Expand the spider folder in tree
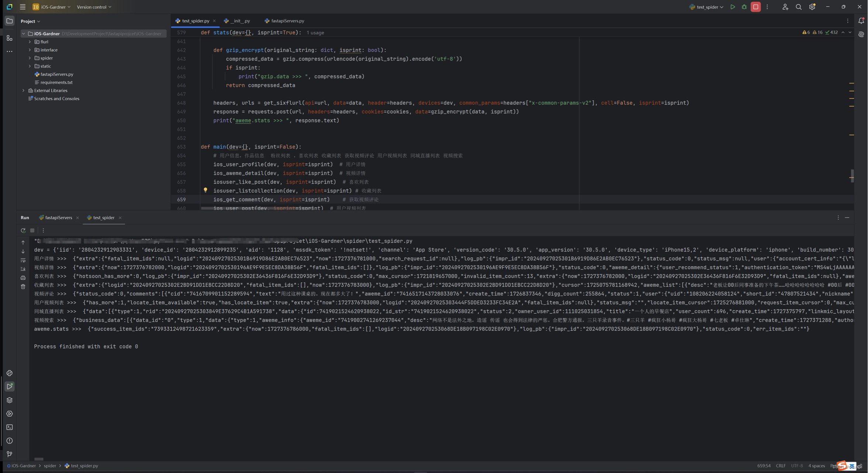This screenshot has height=473, width=868. [x=30, y=58]
